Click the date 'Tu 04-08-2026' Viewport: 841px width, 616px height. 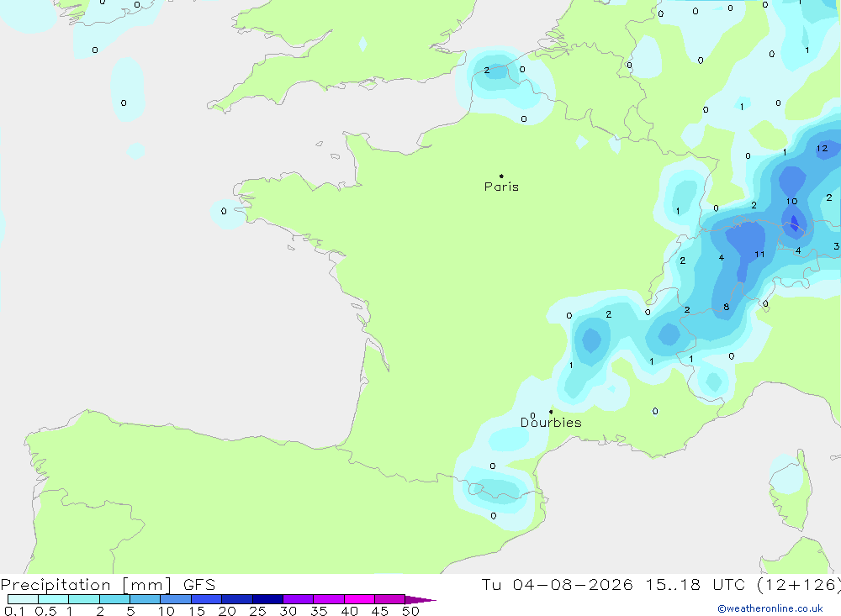tap(557, 584)
